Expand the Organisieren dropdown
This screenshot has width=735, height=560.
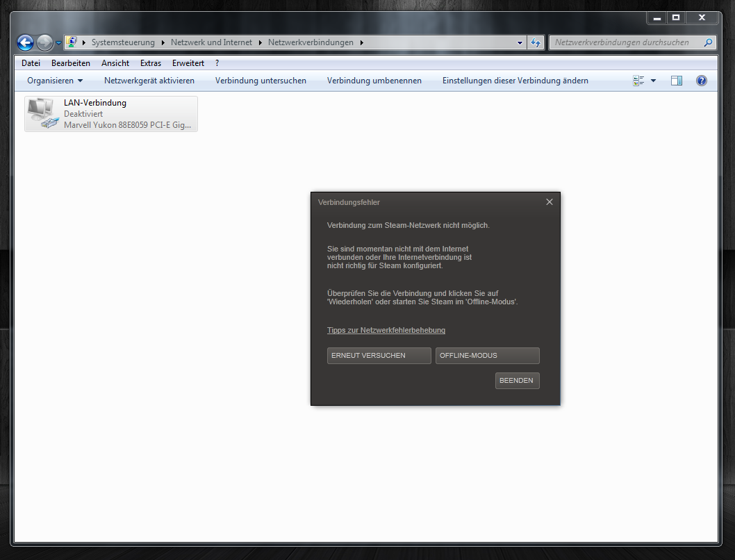(55, 81)
